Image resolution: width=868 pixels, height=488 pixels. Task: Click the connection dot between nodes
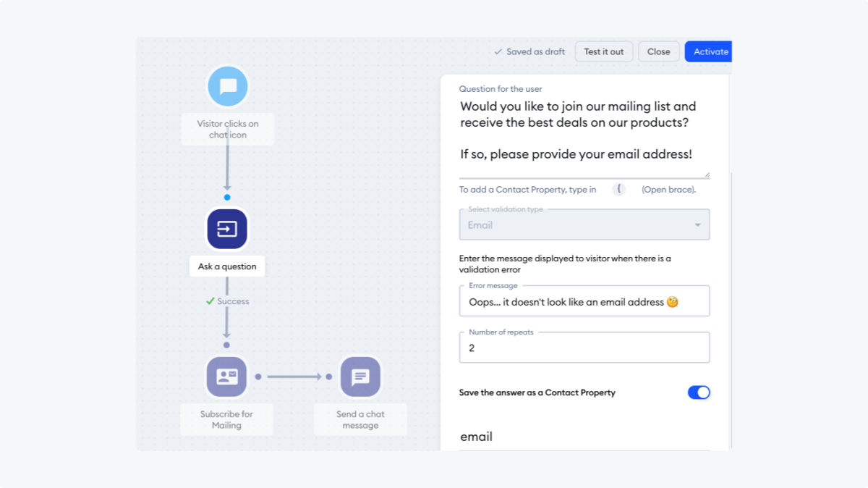pos(227,196)
